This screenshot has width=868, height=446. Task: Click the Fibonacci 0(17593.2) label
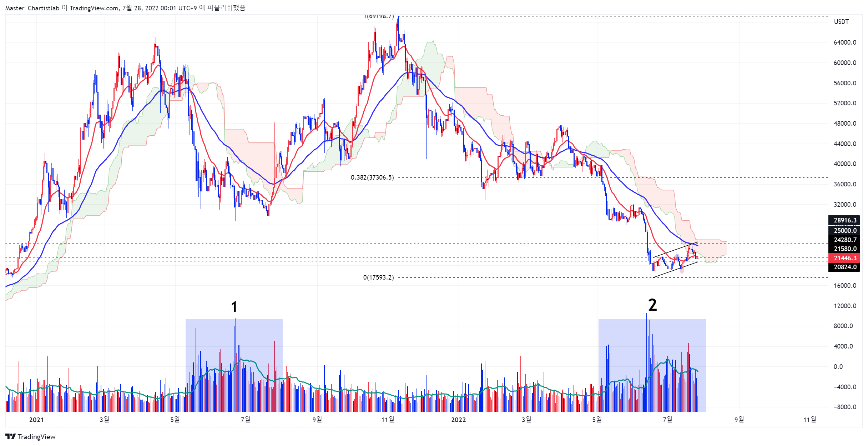coord(379,277)
